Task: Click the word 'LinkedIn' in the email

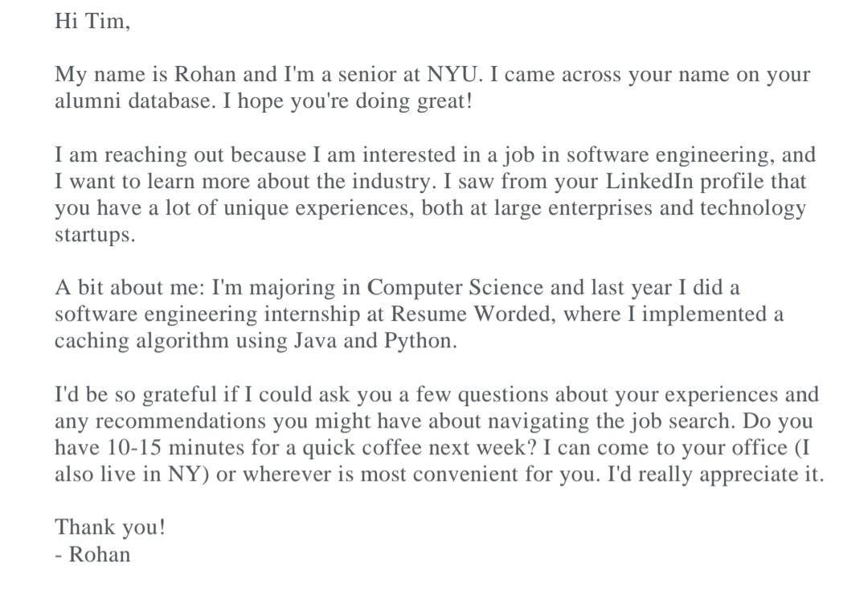Action: 649,181
